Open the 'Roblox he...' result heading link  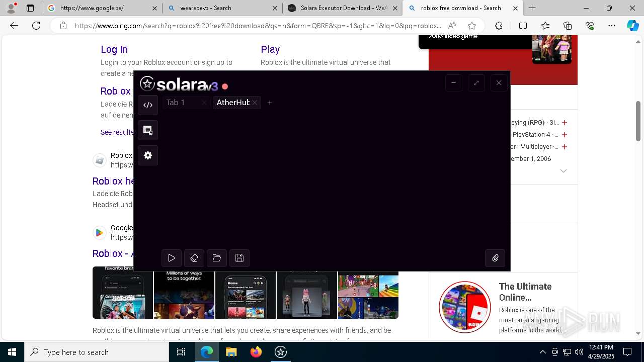113,181
